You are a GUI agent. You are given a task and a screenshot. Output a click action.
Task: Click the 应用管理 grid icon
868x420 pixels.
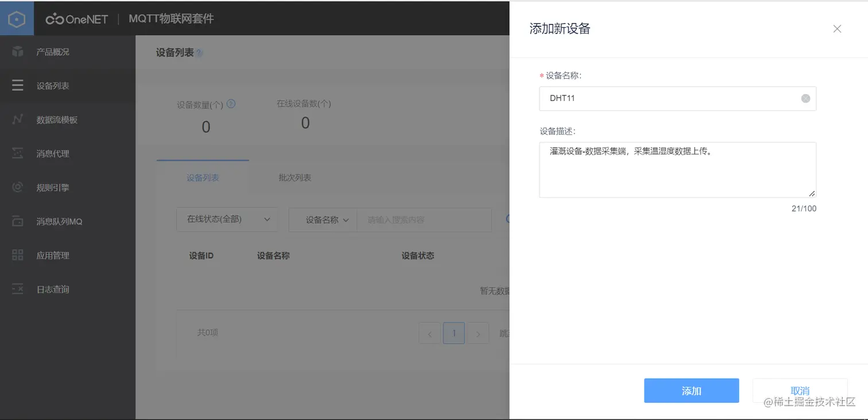tap(18, 255)
